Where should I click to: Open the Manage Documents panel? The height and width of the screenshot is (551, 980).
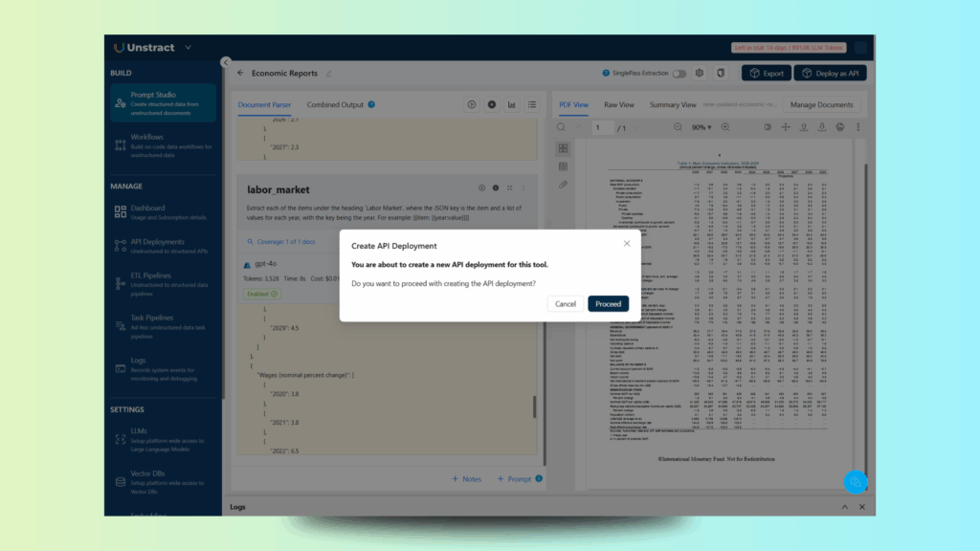[821, 104]
